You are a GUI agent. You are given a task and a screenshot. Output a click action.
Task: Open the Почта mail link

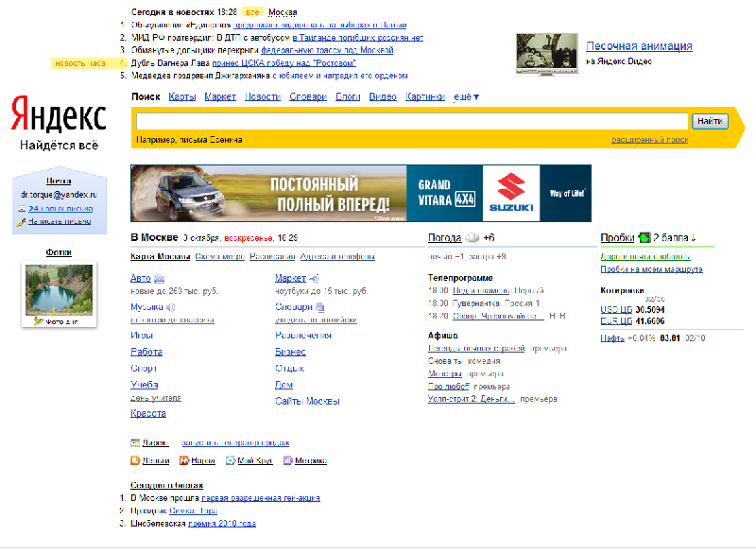[x=59, y=181]
